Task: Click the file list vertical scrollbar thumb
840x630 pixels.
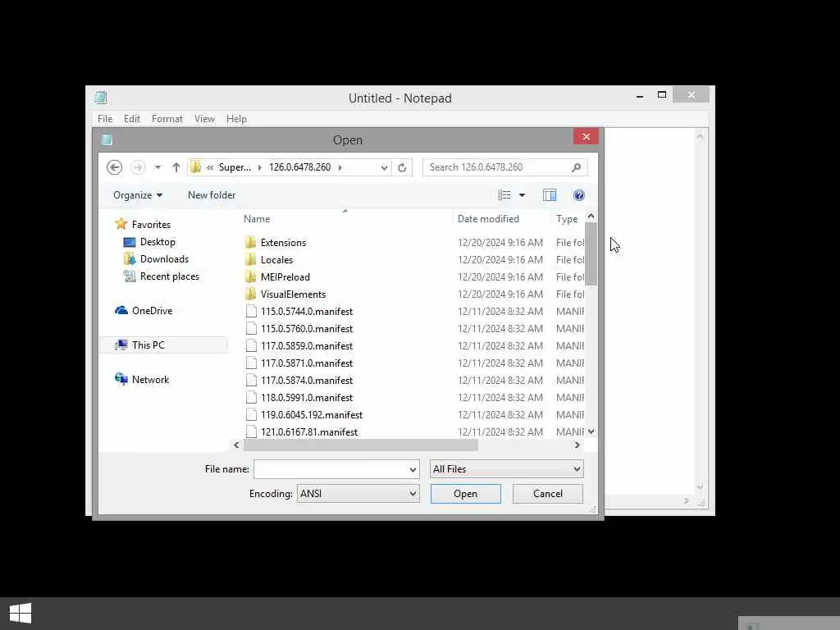Action: click(x=591, y=253)
